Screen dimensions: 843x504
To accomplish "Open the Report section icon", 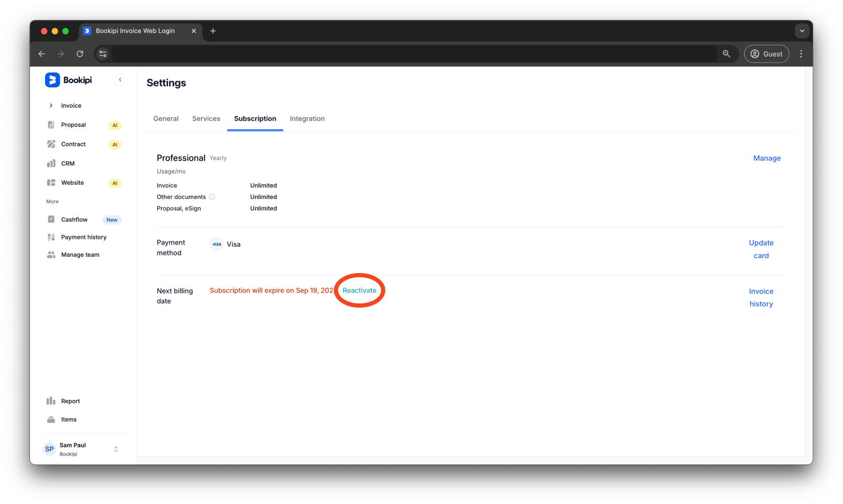I will [51, 401].
